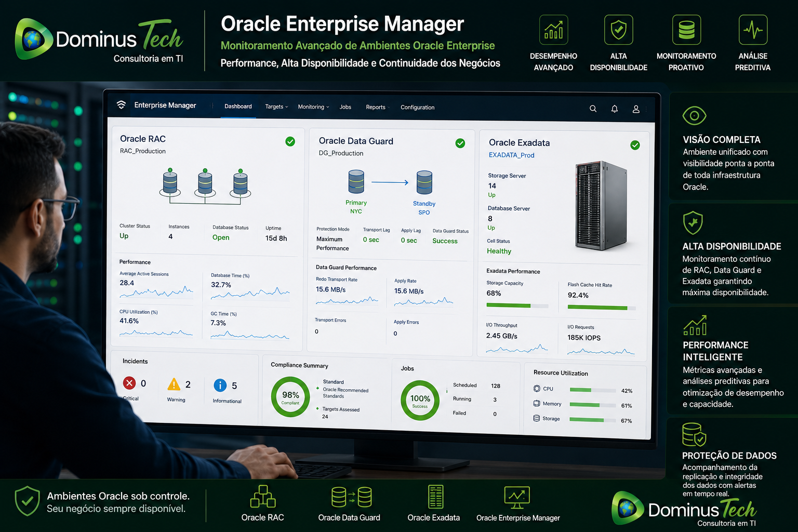Screen dimensions: 798x532
Task: Click the Uptime '15d 8h' value
Action: [x=276, y=238]
